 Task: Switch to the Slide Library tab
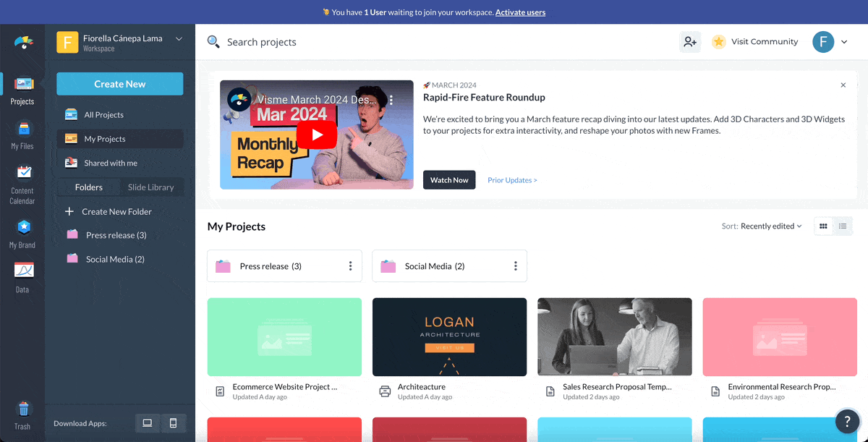150,187
